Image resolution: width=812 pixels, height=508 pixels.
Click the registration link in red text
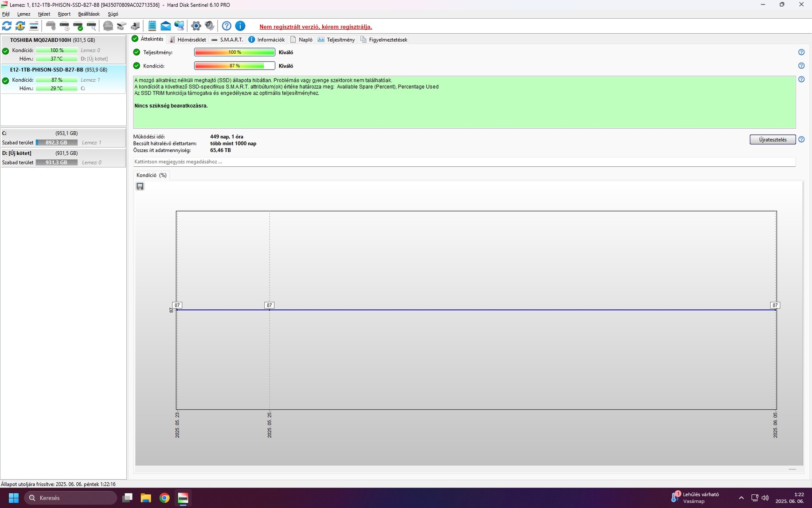[x=316, y=27]
